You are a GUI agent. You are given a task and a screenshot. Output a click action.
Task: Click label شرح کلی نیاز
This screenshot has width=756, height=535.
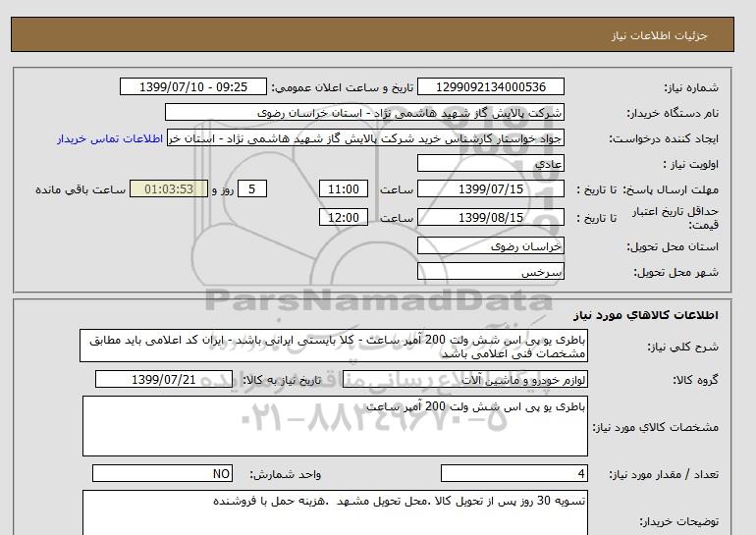coord(682,347)
